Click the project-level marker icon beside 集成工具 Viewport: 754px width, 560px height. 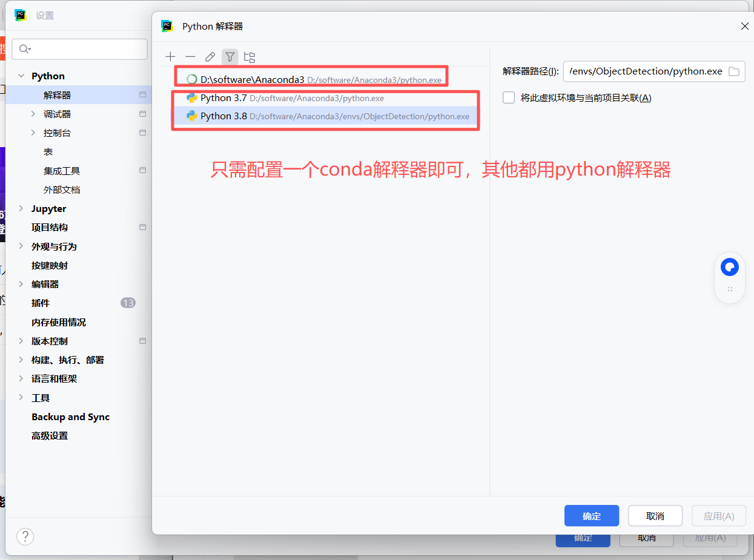pos(143,171)
